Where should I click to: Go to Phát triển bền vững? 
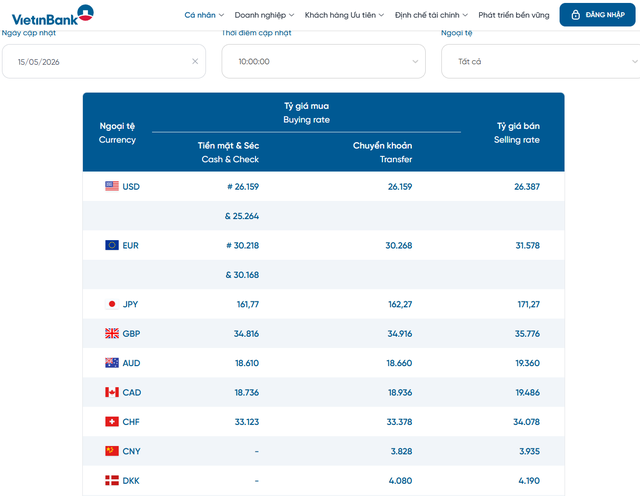[x=514, y=15]
